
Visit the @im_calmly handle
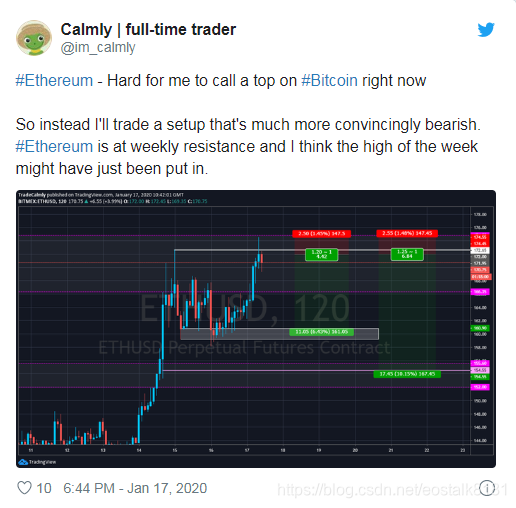(98, 48)
